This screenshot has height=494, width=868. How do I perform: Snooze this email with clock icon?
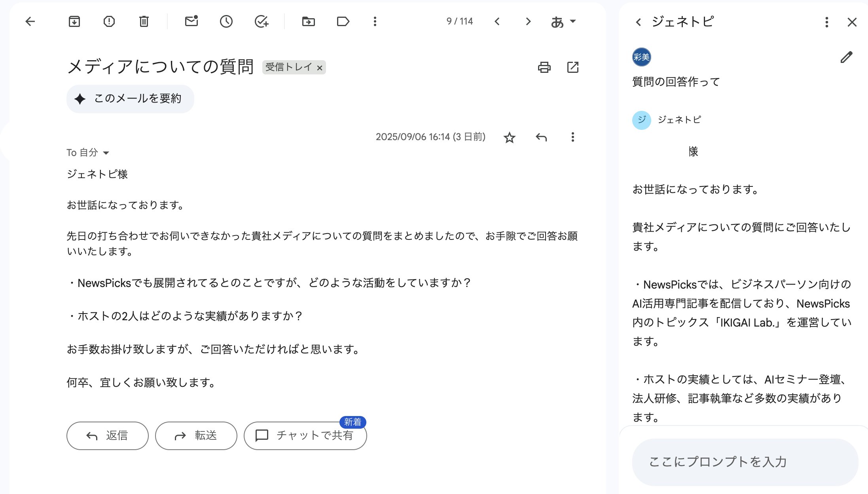226,21
